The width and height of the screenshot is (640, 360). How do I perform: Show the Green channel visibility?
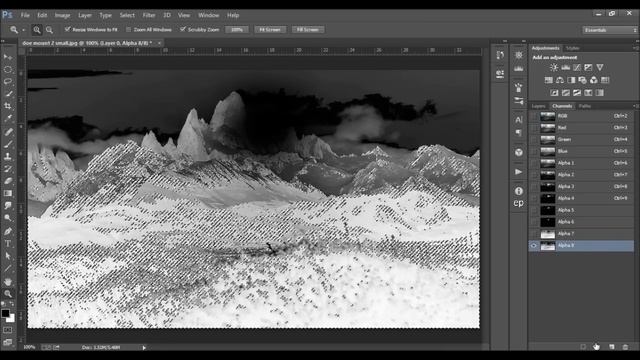click(534, 140)
